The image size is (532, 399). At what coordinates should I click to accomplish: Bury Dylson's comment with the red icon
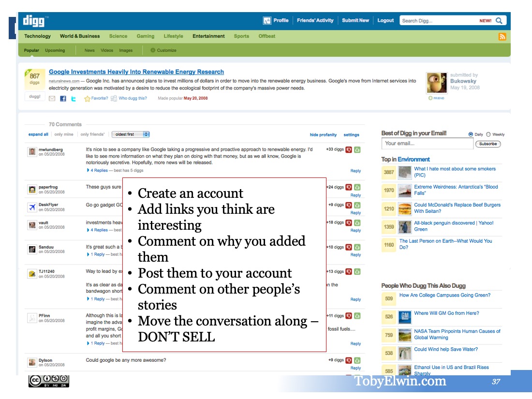(x=348, y=360)
